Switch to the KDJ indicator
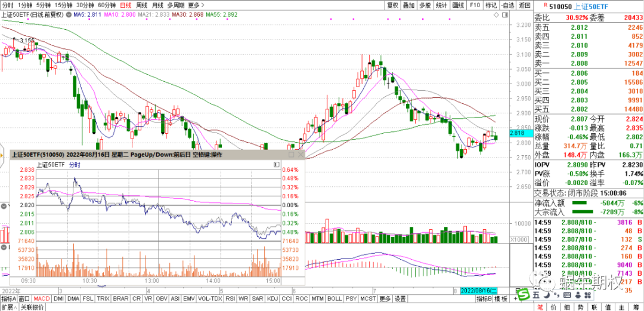644x311 pixels. click(x=273, y=298)
